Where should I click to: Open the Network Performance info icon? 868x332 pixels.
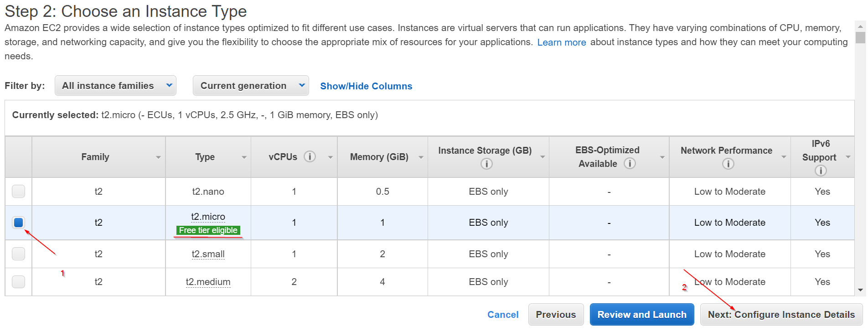tap(728, 164)
